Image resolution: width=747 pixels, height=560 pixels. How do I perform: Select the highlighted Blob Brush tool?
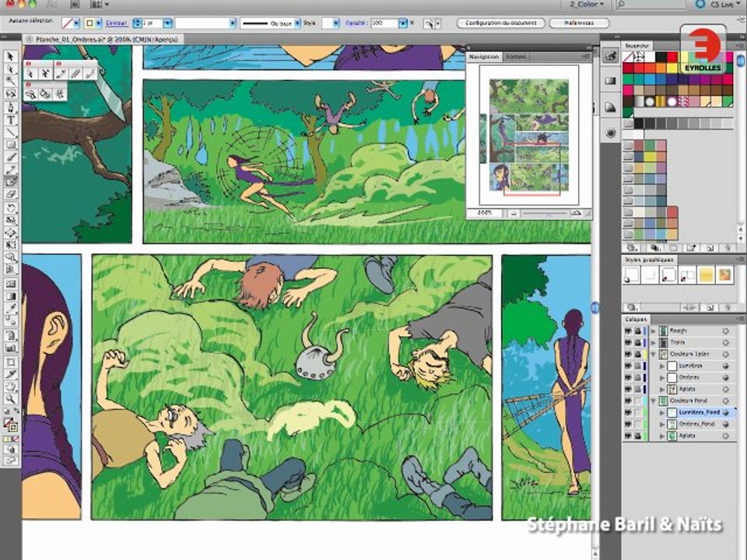[x=11, y=181]
